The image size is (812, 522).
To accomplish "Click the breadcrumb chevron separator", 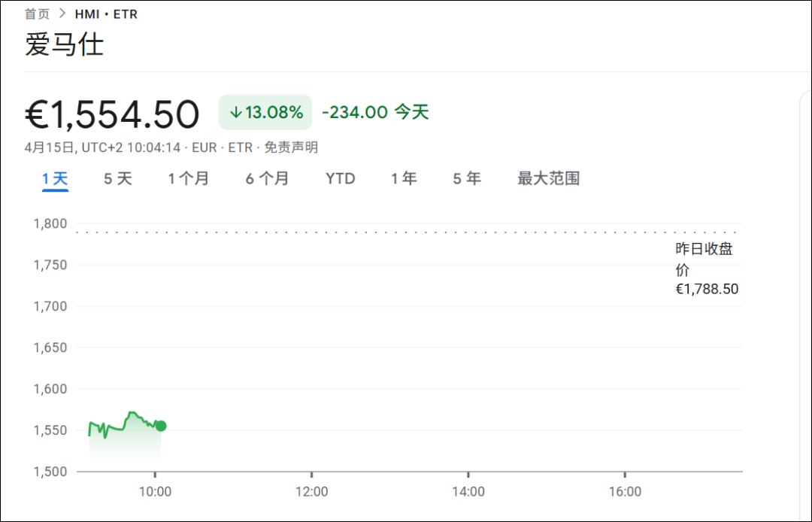I will point(64,13).
